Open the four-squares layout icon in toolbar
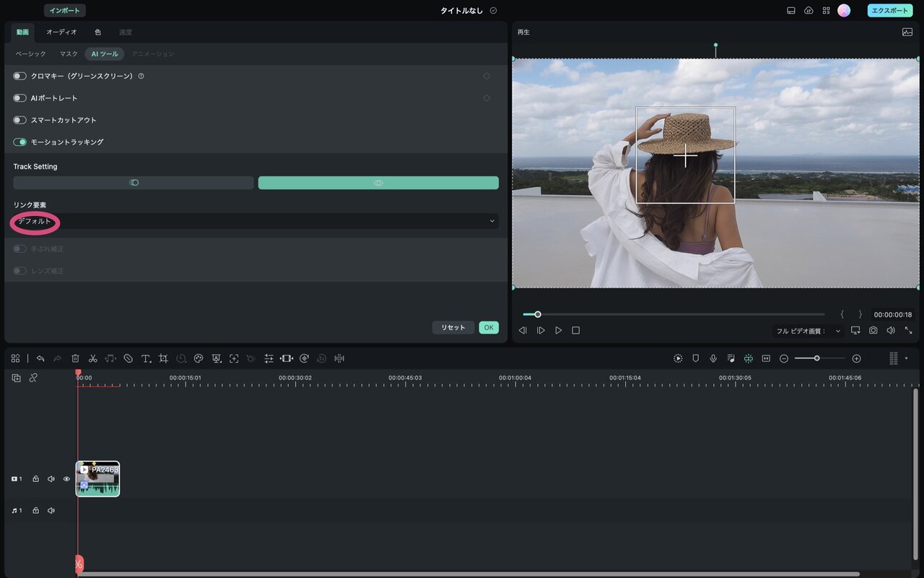Screen dimensions: 924x578 (x=15, y=358)
